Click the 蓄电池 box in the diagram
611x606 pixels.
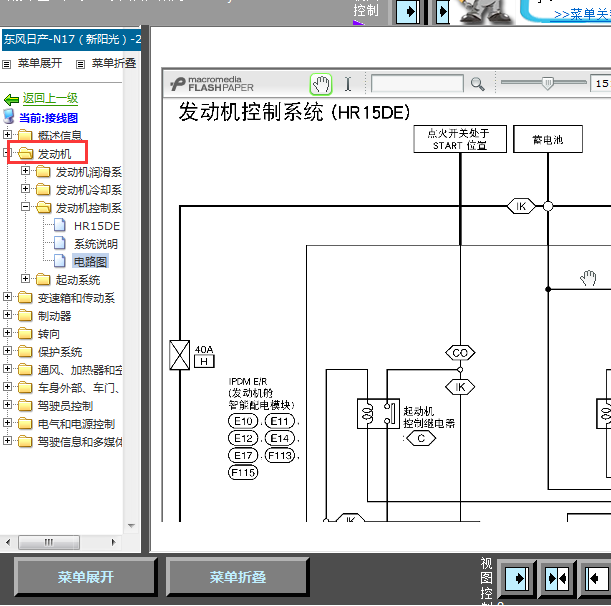pos(548,139)
